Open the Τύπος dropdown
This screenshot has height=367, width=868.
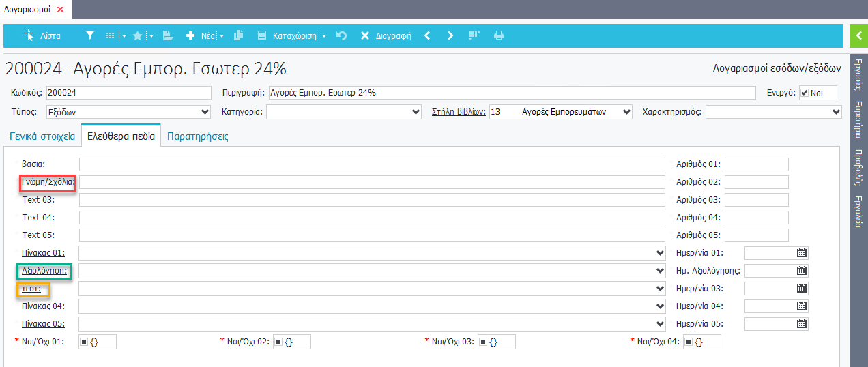(128, 112)
